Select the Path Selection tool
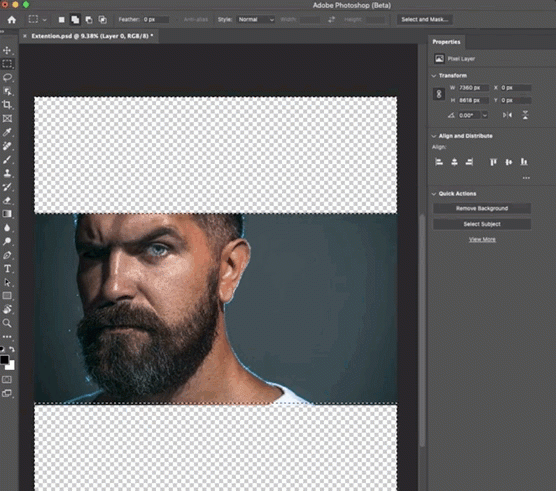 pos(7,282)
